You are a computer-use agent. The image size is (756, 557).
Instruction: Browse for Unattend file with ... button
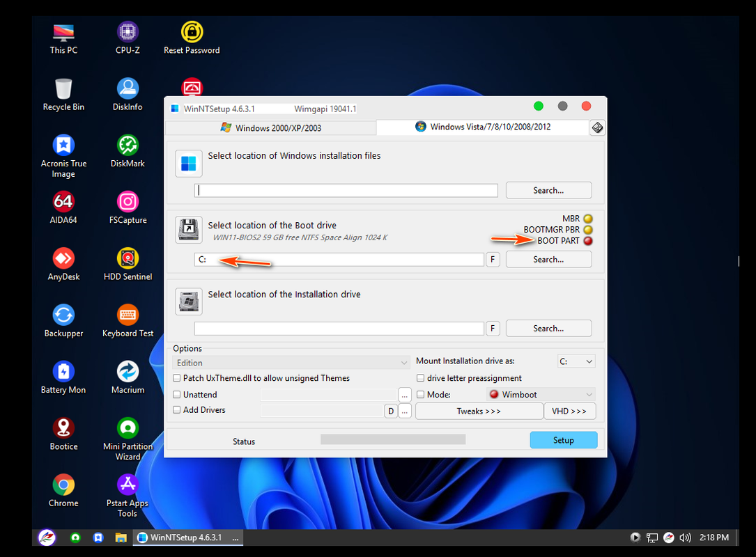[x=405, y=395]
